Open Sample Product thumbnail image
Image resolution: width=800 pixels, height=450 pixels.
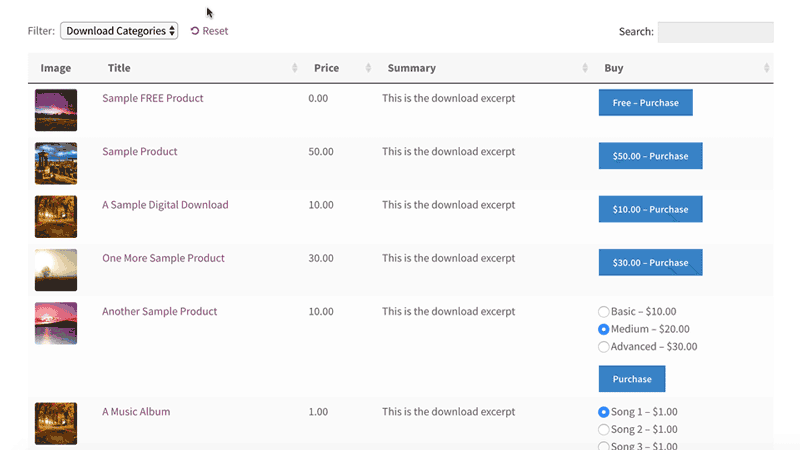tap(56, 163)
